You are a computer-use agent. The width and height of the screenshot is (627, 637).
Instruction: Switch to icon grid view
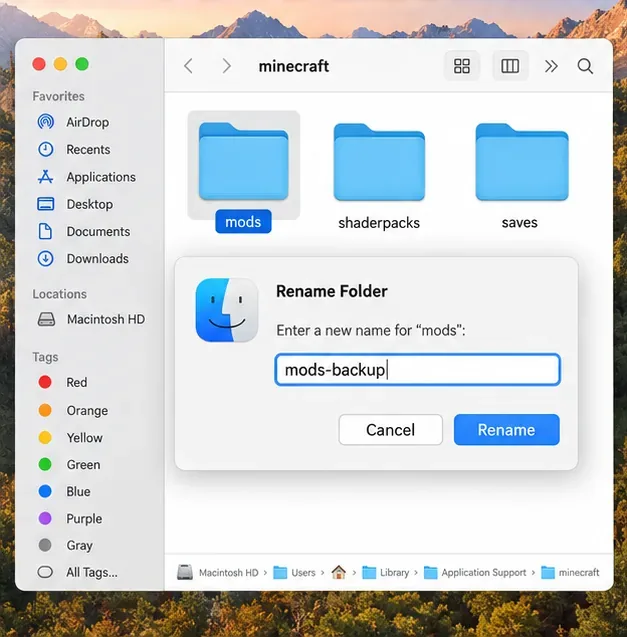[462, 66]
